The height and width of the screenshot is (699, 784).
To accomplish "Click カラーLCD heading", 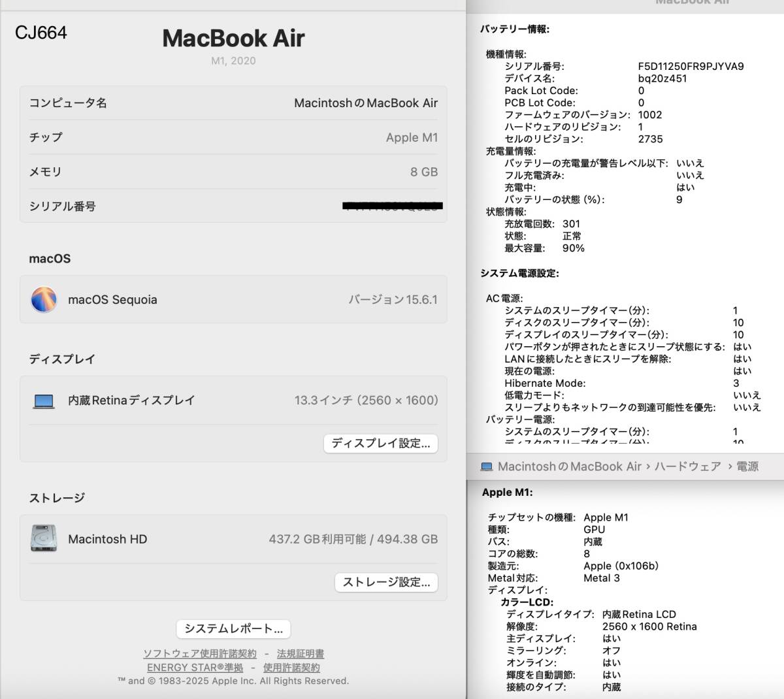I will click(527, 602).
